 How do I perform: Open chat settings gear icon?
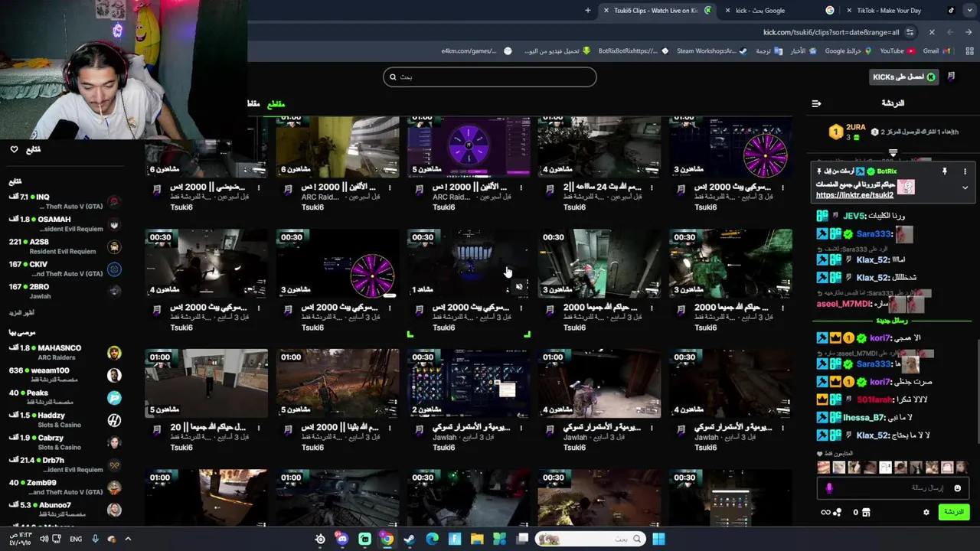tap(926, 512)
